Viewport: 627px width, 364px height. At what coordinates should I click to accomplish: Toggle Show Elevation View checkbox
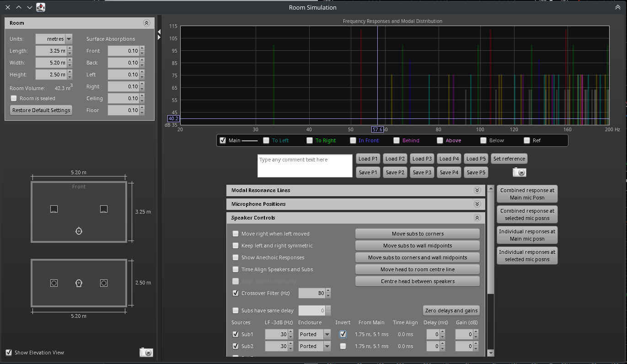[x=9, y=353]
